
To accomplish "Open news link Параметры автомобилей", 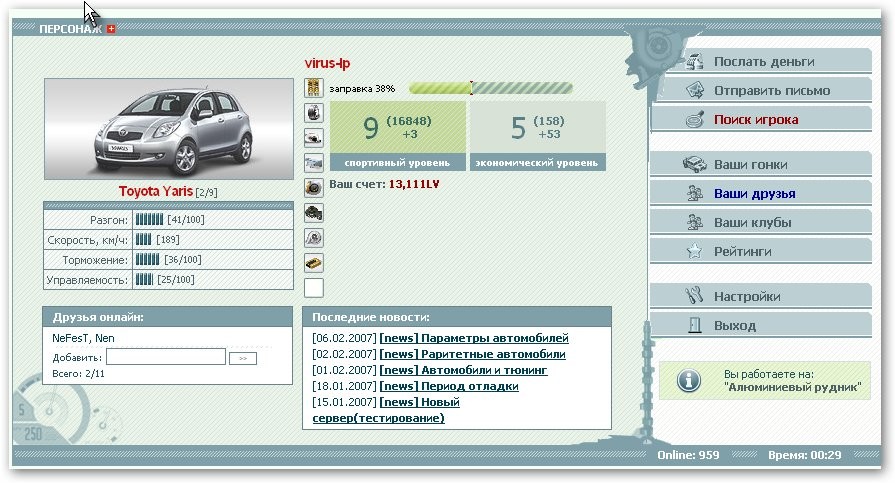I will 474,338.
